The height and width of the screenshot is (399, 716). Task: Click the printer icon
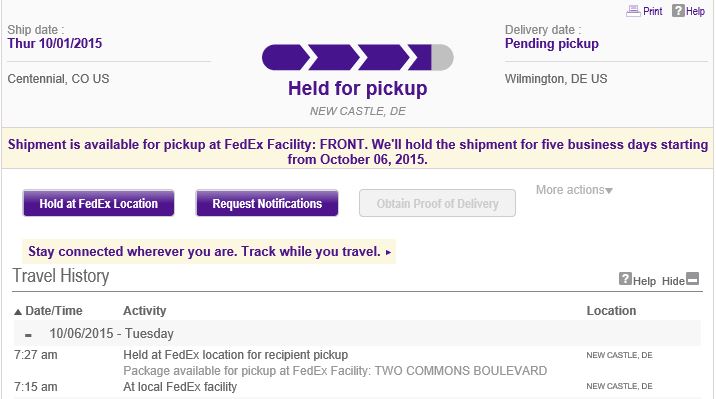tap(633, 11)
